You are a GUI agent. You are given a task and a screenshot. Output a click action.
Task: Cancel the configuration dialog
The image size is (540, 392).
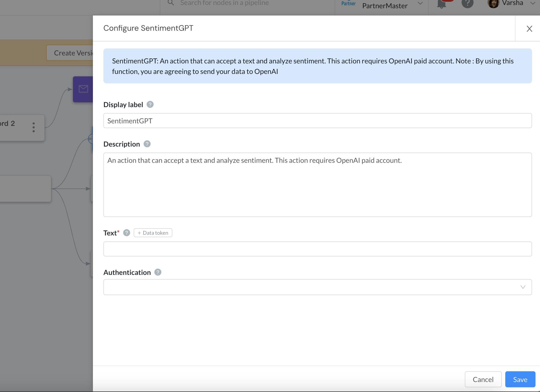coord(483,379)
